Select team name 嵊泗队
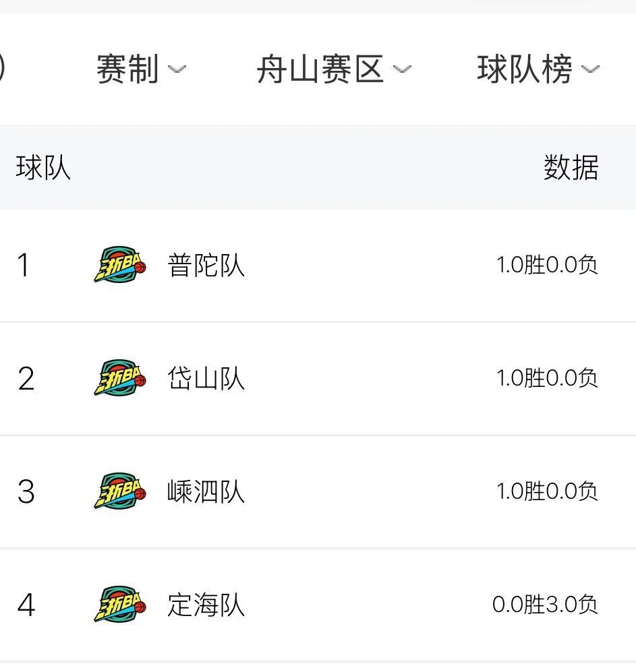The width and height of the screenshot is (636, 672). coord(206,491)
